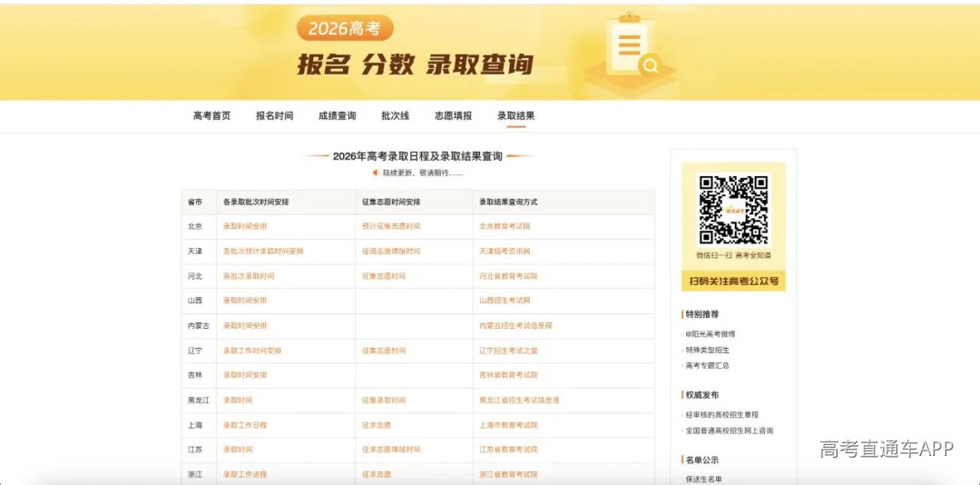The image size is (980, 485).
Task: Visit the 山西招生考试网 link
Action: tap(505, 301)
